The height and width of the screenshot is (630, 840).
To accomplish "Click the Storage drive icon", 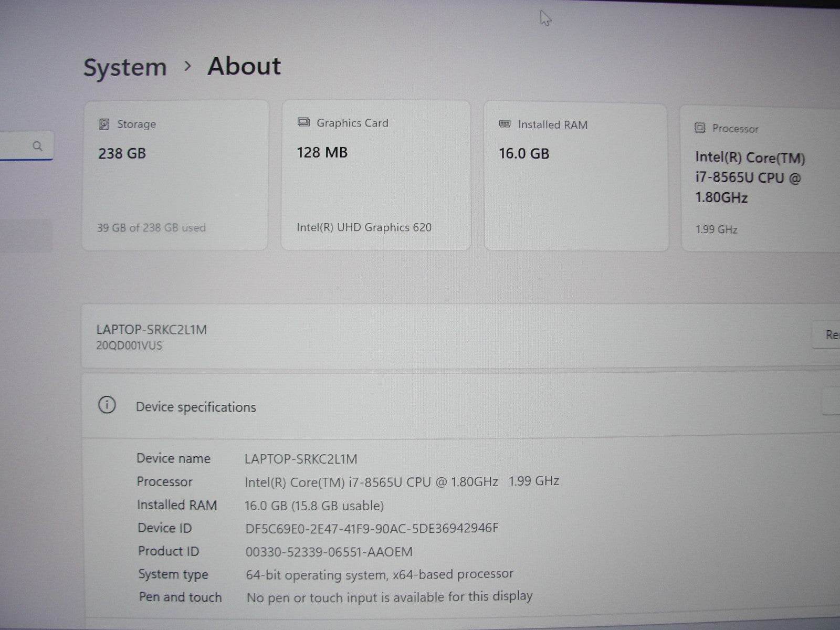I will point(105,124).
